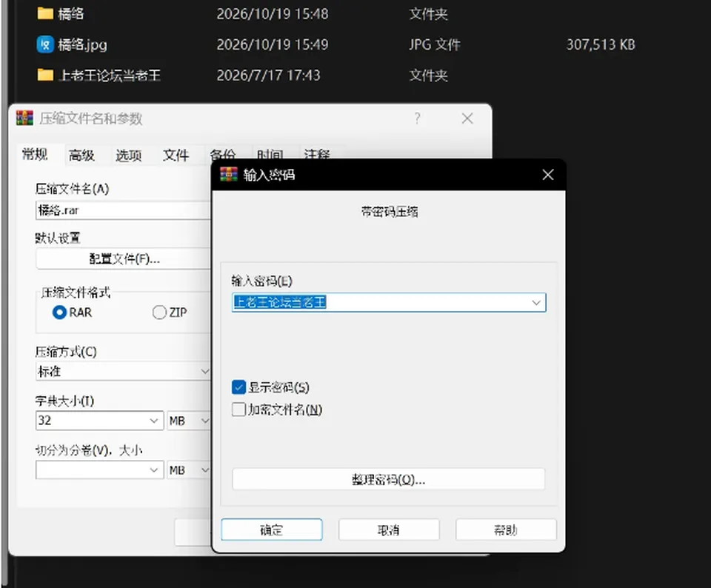Switch to the 文件 tab
The image size is (711, 588).
tap(176, 156)
